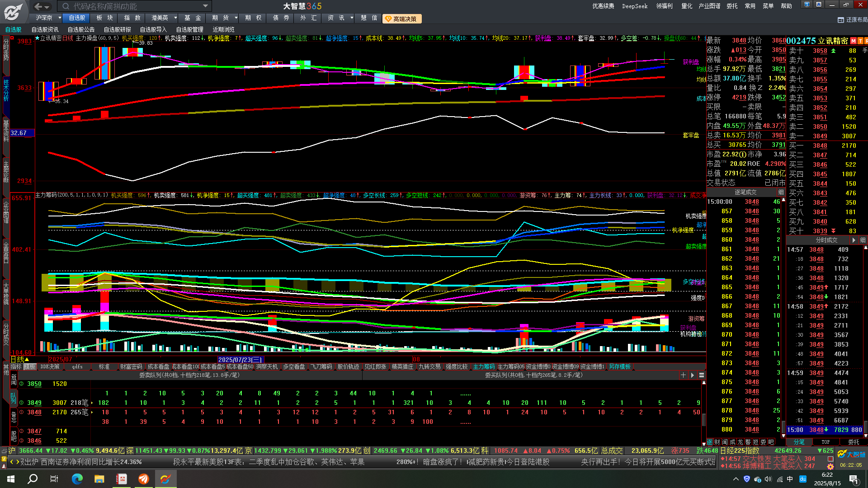Click the order queue vertical scrollbar thumb
Screen dimensions: 868x488
pyautogui.click(x=704, y=420)
